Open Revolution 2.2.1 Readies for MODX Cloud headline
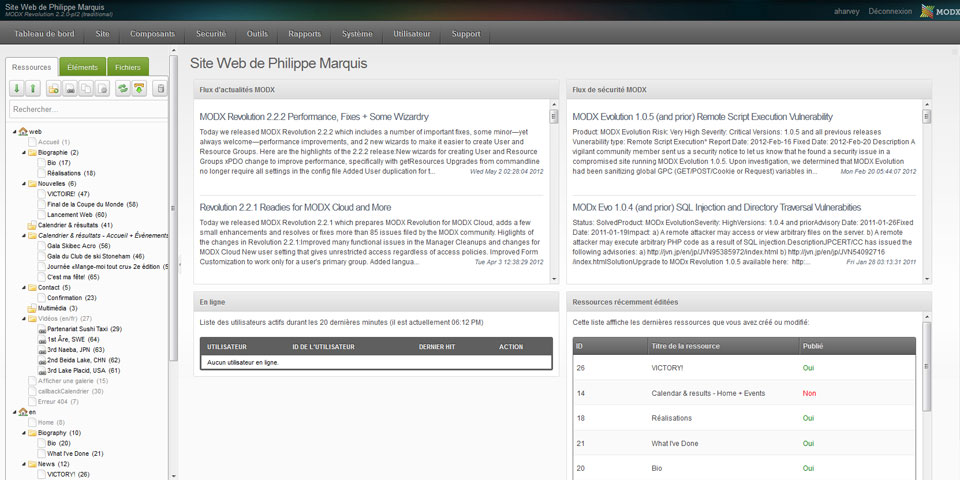The height and width of the screenshot is (480, 960). point(295,208)
